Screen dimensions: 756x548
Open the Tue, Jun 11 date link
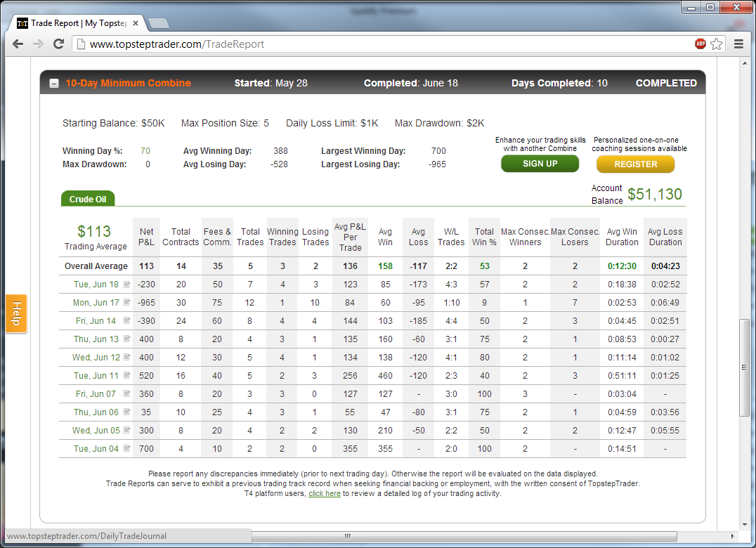pyautogui.click(x=96, y=375)
